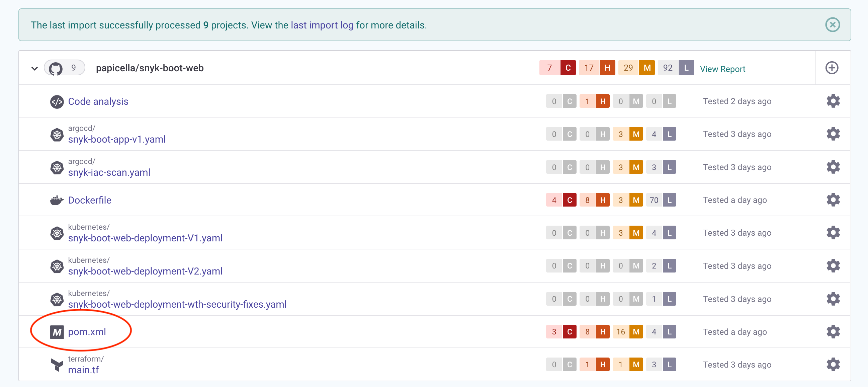868x387 pixels.
Task: Open argocd snyk-boot-app-v1.yaml project
Action: pyautogui.click(x=116, y=139)
